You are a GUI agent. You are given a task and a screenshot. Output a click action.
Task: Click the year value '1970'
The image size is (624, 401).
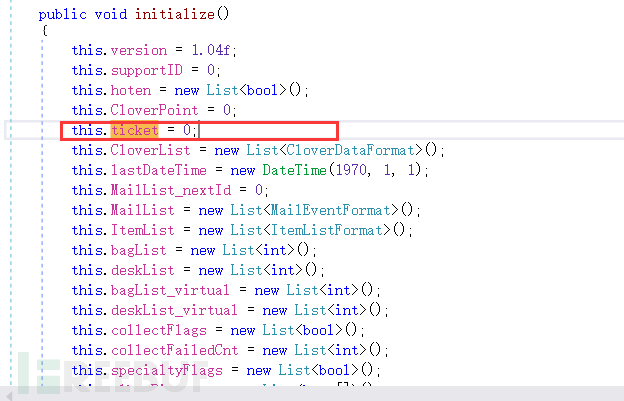click(350, 170)
